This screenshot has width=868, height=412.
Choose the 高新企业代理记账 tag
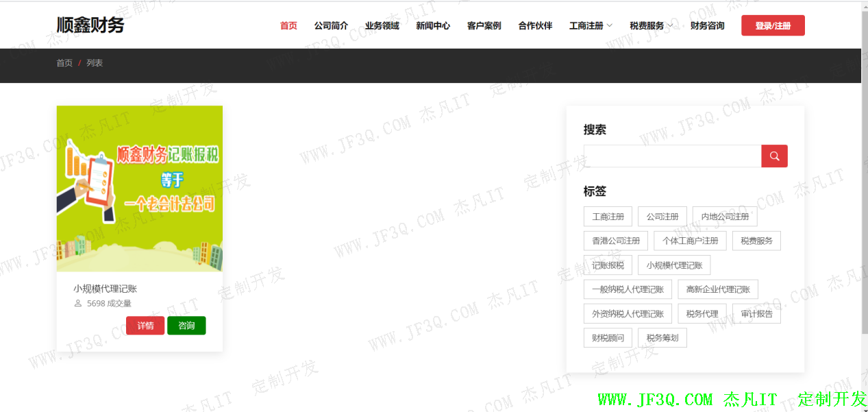pos(718,289)
